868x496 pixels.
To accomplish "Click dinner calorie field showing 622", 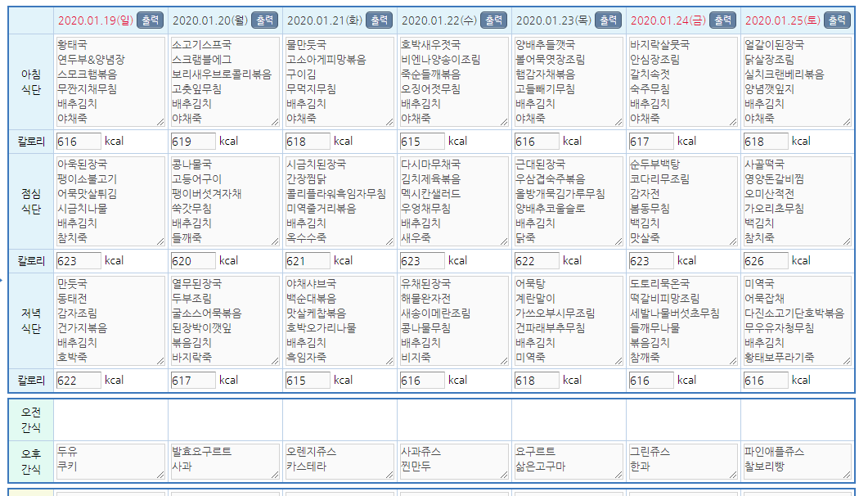I will (79, 380).
